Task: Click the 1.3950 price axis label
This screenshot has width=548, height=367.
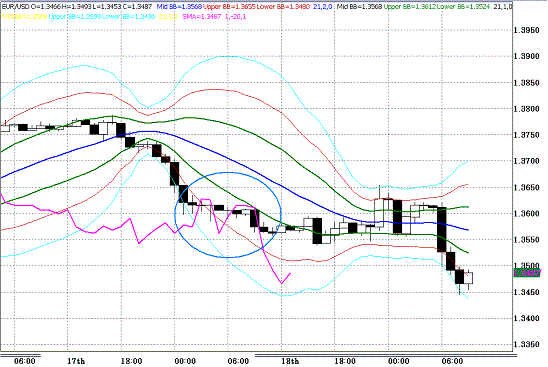Action: tap(527, 30)
